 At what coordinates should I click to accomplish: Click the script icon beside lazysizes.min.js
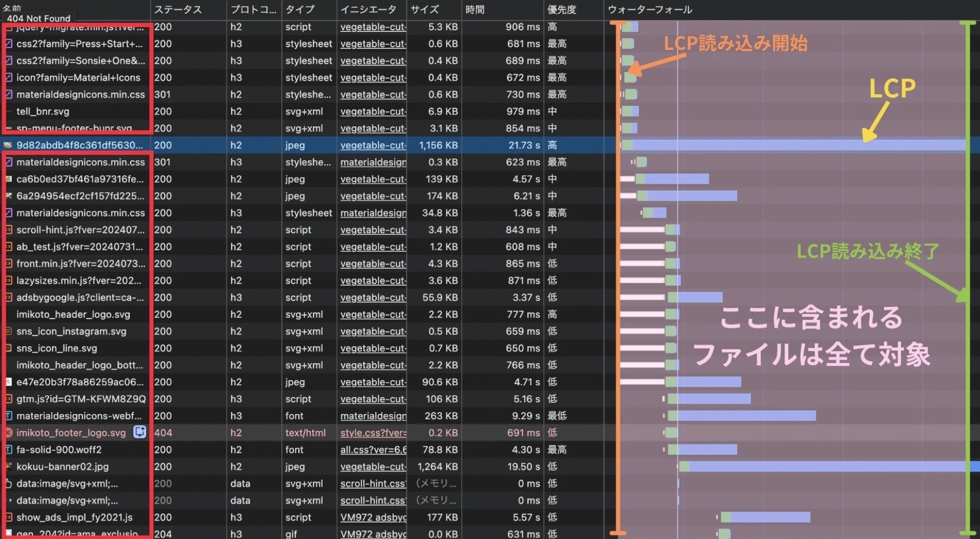click(9, 281)
